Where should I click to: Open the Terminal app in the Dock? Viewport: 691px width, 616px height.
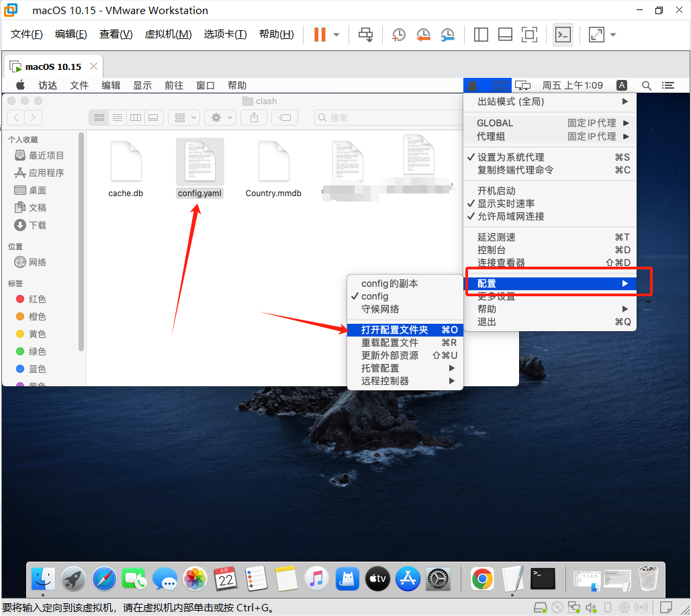543,578
